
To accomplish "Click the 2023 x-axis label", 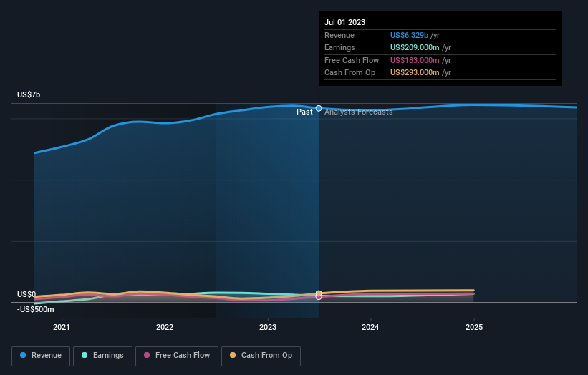I will click(x=268, y=327).
